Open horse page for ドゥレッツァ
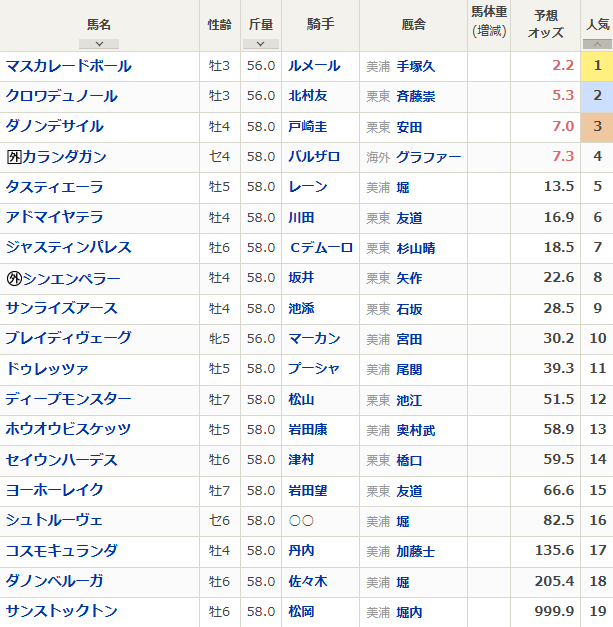The width and height of the screenshot is (613, 627). pyautogui.click(x=47, y=369)
